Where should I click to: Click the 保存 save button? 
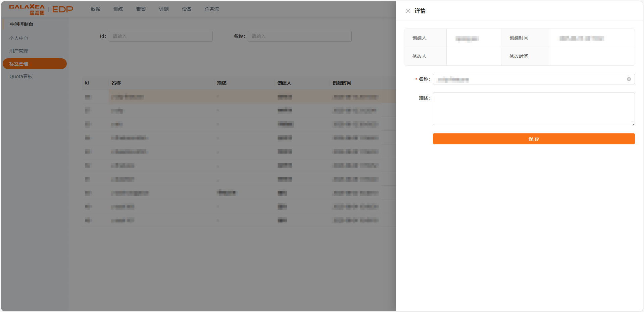tap(533, 139)
